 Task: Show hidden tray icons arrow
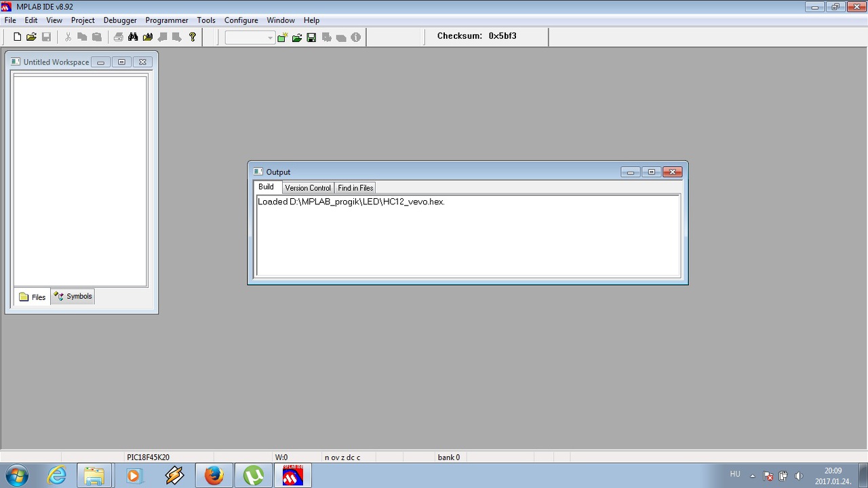(752, 476)
